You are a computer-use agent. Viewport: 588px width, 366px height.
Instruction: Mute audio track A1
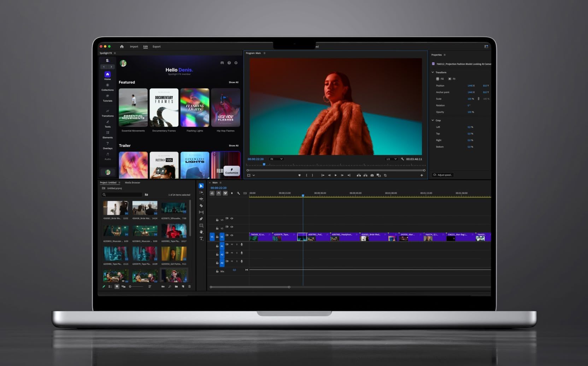232,244
